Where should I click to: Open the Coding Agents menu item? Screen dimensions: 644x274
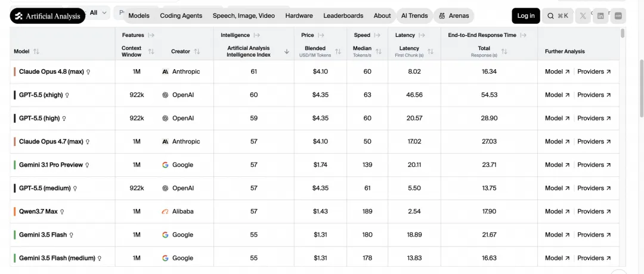pyautogui.click(x=181, y=16)
